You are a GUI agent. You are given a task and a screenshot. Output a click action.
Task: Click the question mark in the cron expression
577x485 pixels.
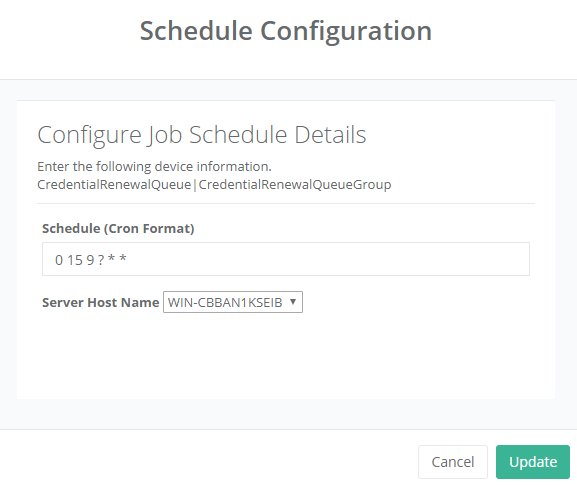[101, 260]
